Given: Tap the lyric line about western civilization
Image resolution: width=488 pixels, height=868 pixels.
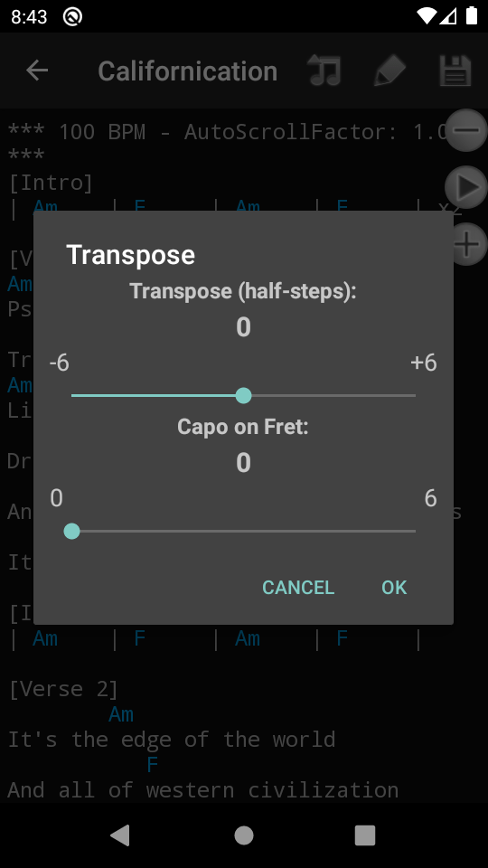Looking at the screenshot, I should (203, 790).
